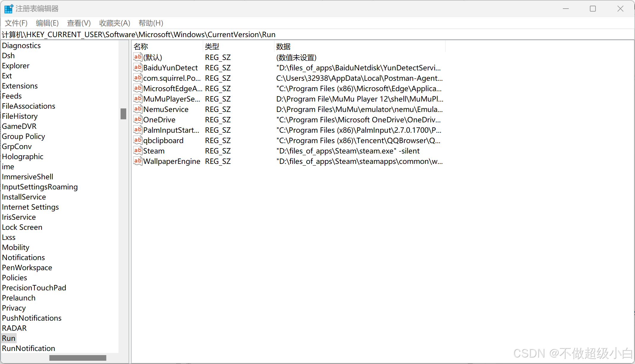Screen dimensions: 635x364
Task: Select the ab icon of the NemuService value
Action: (138, 109)
